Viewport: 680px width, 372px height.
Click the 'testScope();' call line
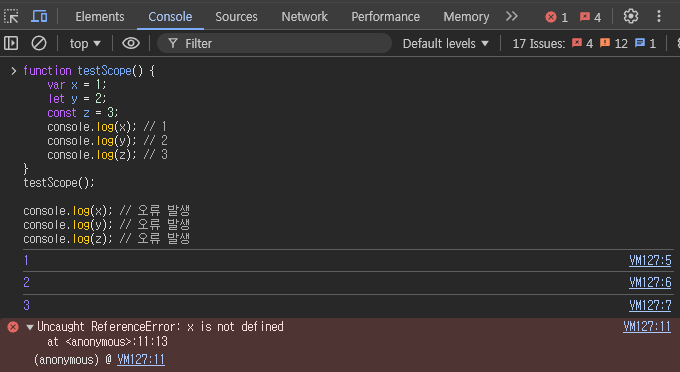pyautogui.click(x=59, y=183)
